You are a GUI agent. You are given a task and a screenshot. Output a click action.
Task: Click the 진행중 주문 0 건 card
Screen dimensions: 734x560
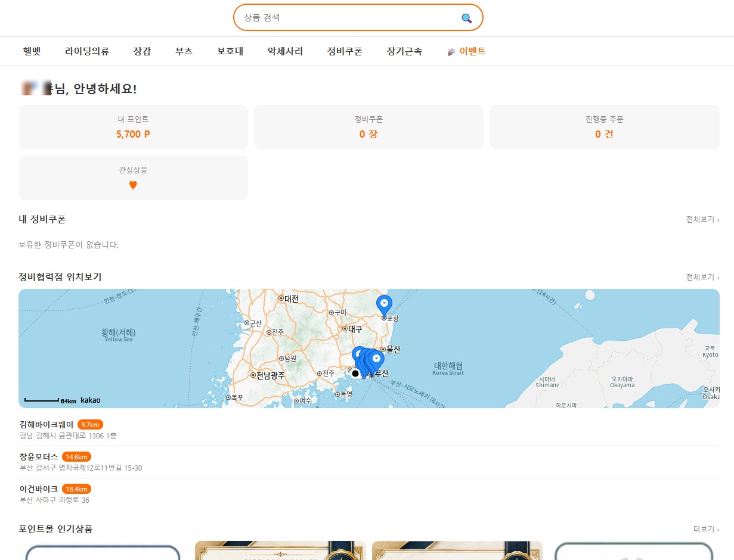tap(605, 127)
